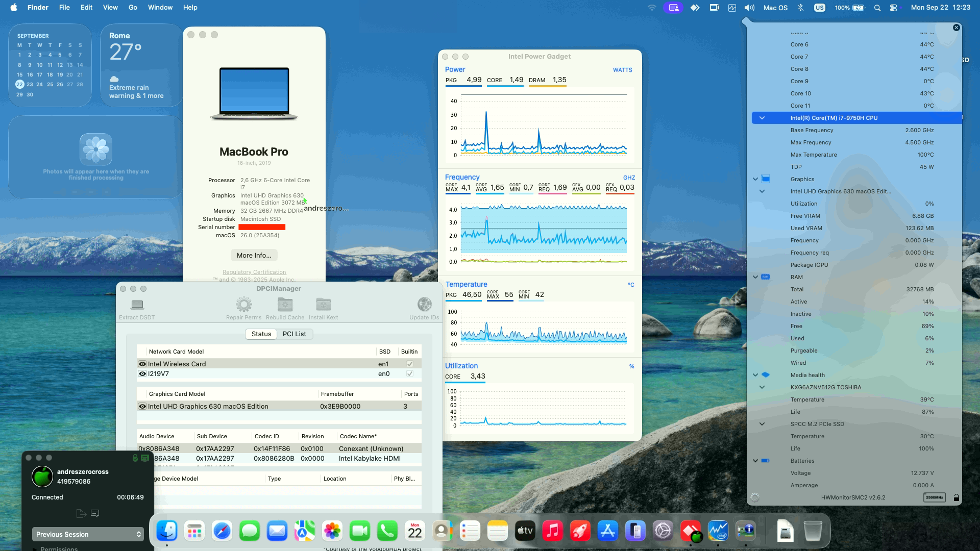Open the AnyDesk file transfer icon
The image size is (980, 551).
coord(81,513)
